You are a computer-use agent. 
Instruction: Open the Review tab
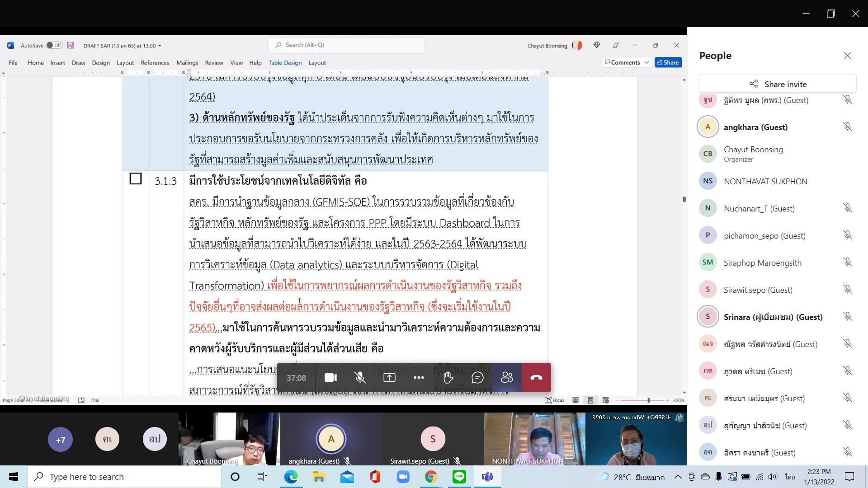pos(214,63)
